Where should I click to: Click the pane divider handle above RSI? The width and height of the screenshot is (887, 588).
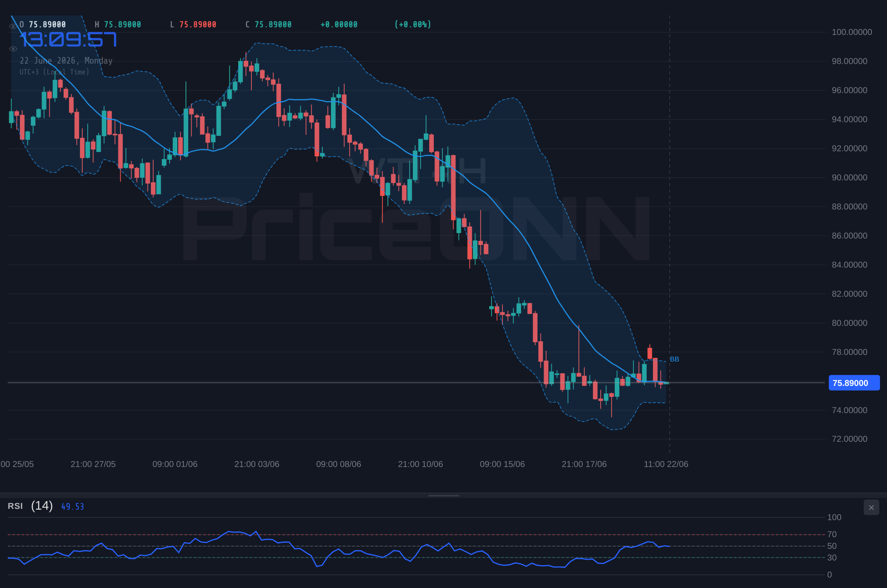443,495
